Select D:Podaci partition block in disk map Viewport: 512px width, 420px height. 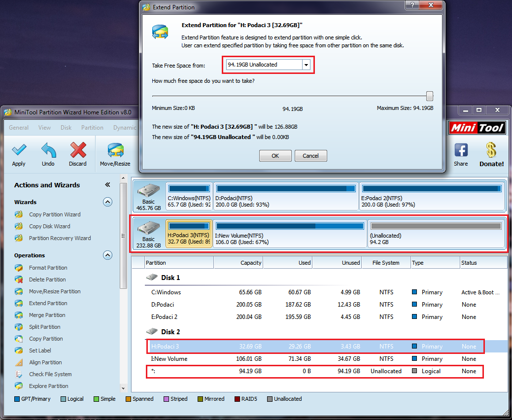(286, 197)
